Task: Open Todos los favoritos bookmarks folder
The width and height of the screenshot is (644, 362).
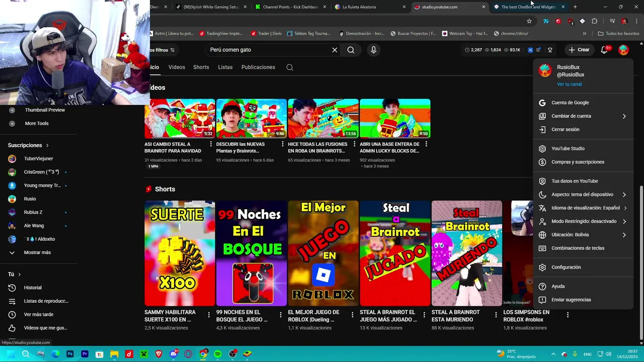Action: pyautogui.click(x=619, y=34)
